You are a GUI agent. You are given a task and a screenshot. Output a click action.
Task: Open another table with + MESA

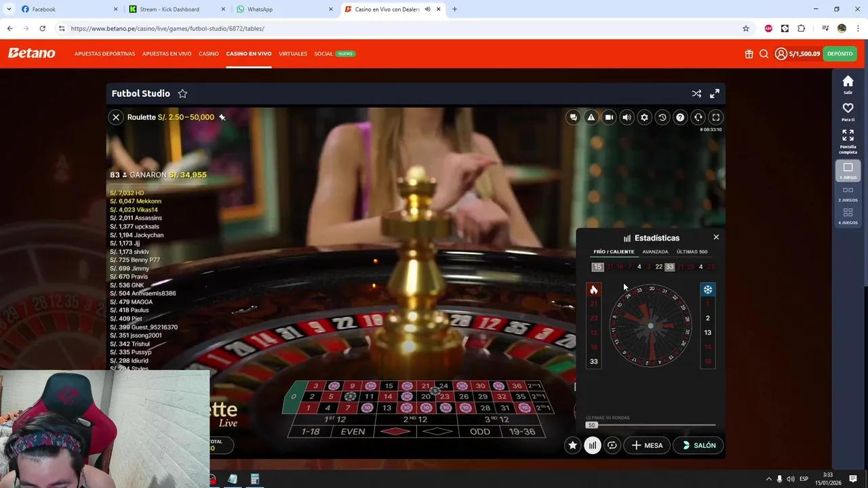[x=646, y=445]
